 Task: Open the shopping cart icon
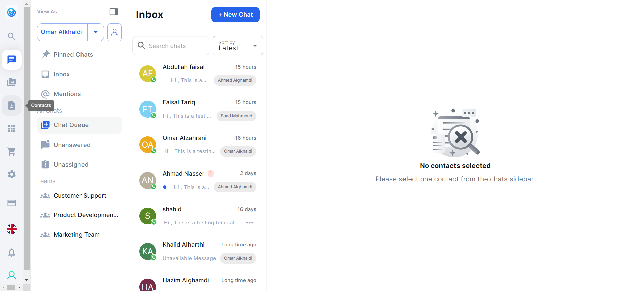12,152
